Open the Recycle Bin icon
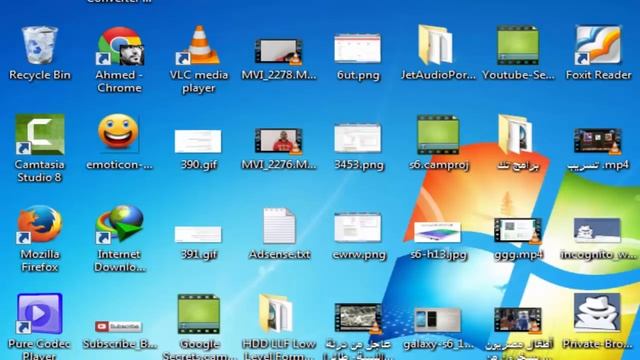The height and width of the screenshot is (360, 640). [x=40, y=46]
